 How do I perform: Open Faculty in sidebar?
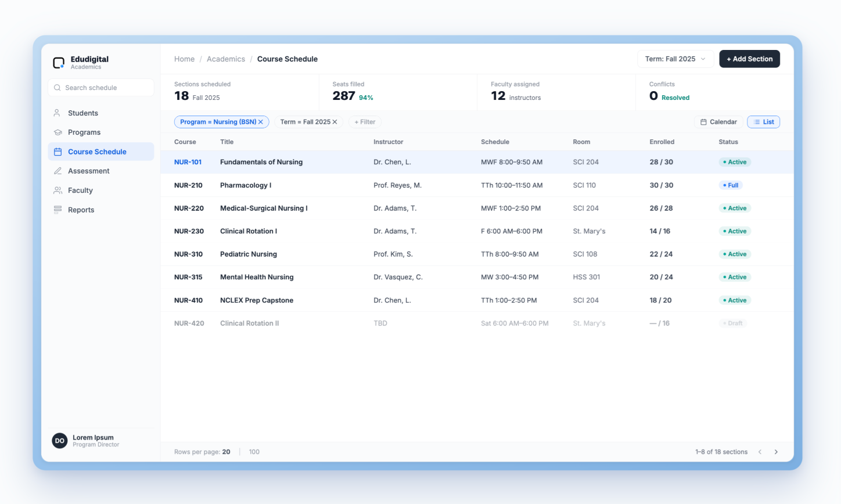tap(101, 190)
